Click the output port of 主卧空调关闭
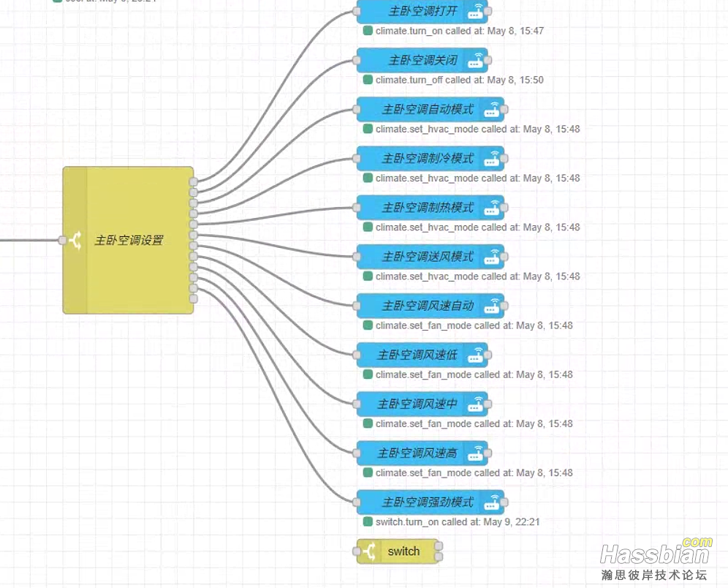 (x=488, y=61)
